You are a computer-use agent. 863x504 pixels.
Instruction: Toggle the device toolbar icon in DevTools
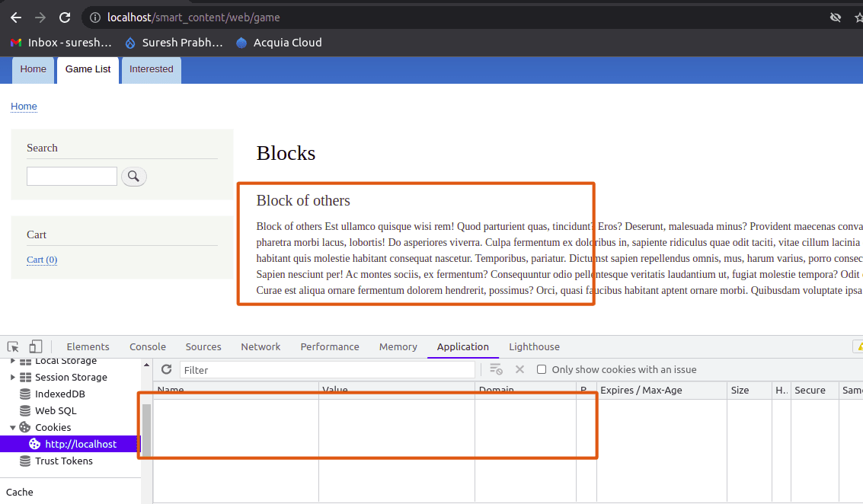click(36, 347)
